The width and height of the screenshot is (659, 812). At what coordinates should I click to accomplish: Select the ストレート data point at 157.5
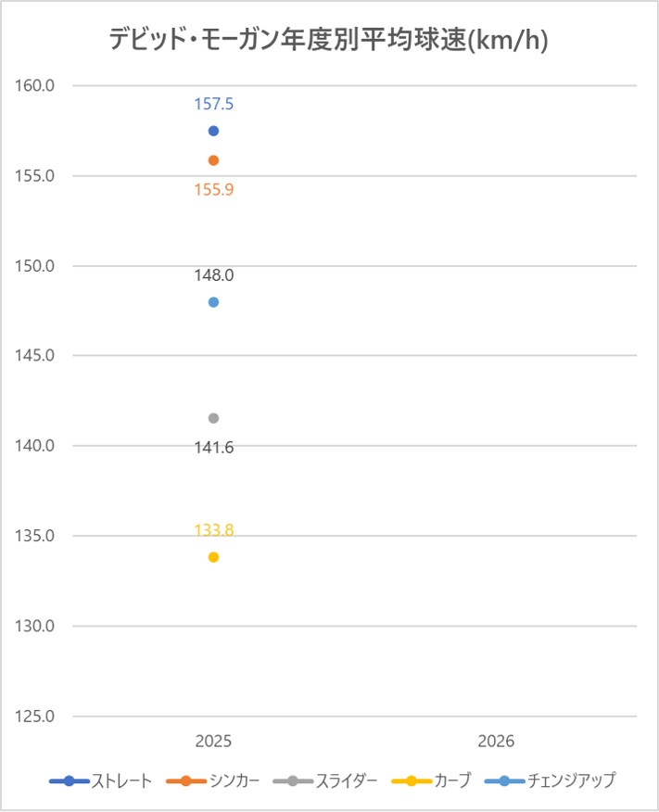click(x=213, y=131)
